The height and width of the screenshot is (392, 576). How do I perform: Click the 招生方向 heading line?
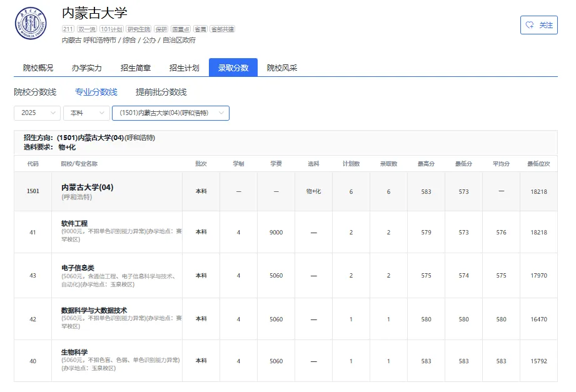(x=89, y=138)
